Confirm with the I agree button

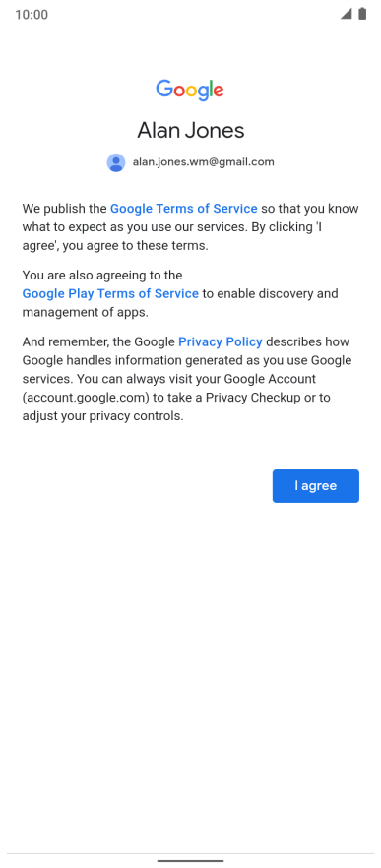pos(316,486)
